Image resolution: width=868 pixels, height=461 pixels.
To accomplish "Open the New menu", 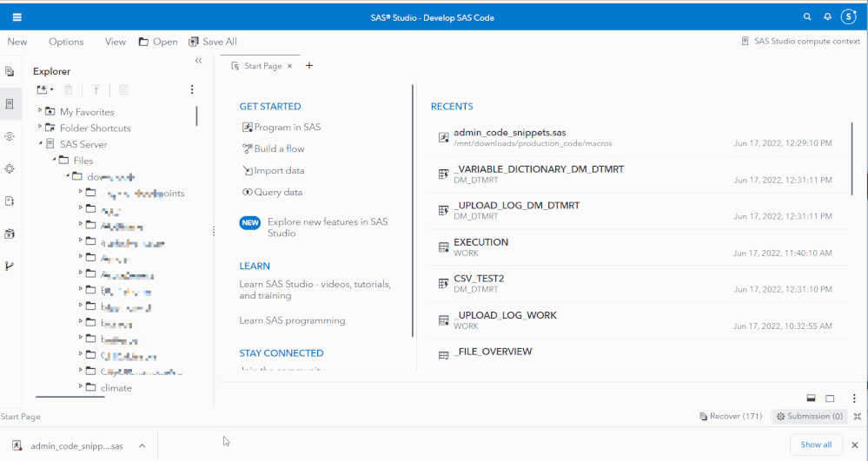I will point(17,42).
